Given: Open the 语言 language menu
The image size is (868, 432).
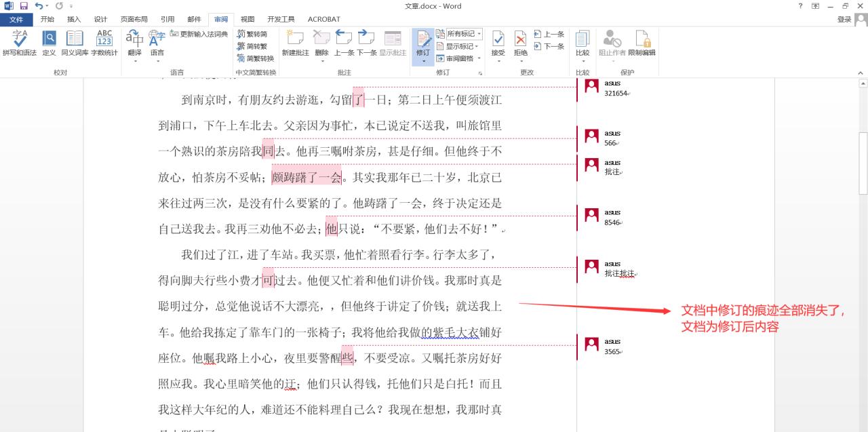Looking at the screenshot, I should [157, 46].
